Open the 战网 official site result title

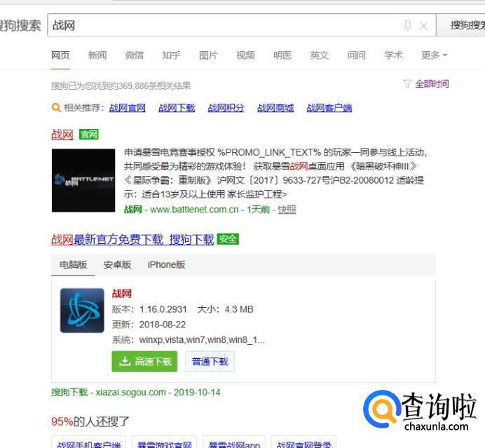[62, 135]
